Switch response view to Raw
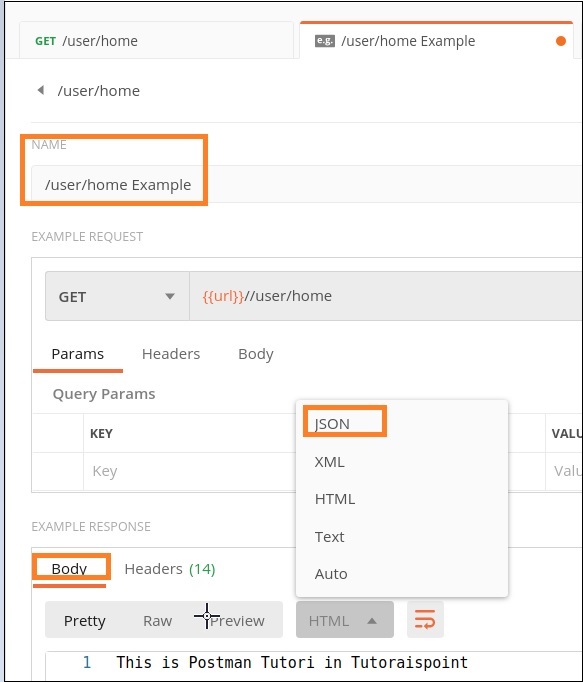The width and height of the screenshot is (583, 682). [x=157, y=621]
